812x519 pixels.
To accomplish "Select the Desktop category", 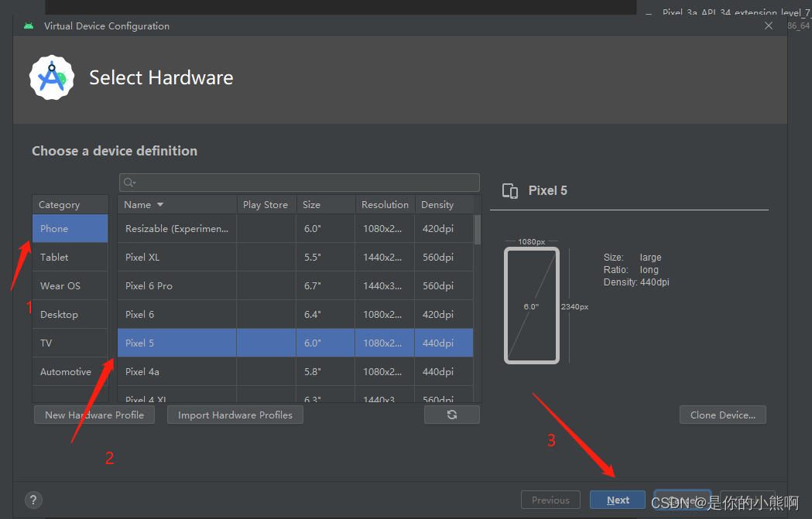I will (70, 315).
